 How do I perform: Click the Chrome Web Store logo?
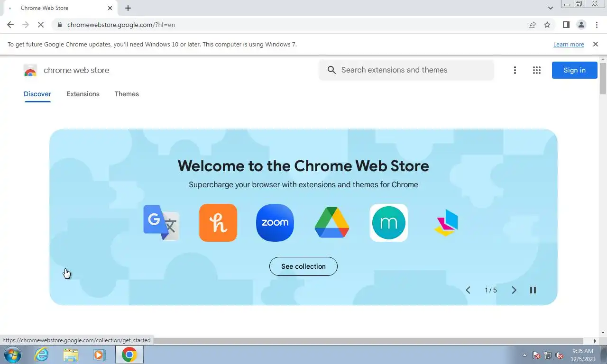tap(30, 70)
